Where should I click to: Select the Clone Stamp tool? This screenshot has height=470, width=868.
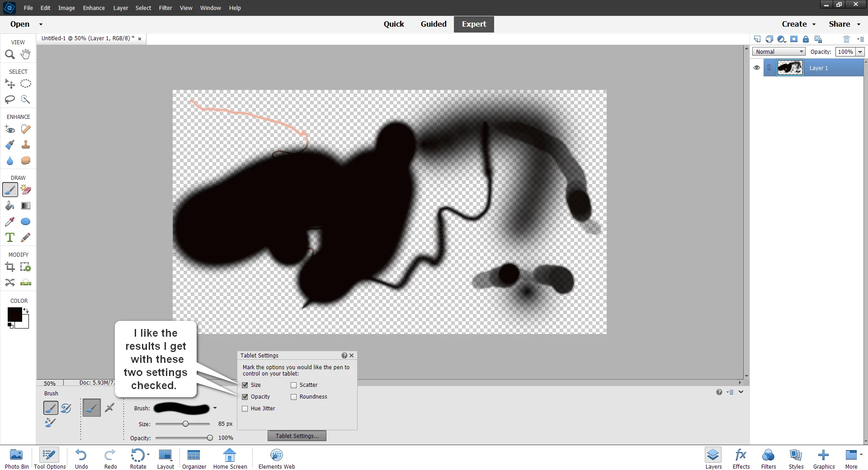[x=26, y=145]
